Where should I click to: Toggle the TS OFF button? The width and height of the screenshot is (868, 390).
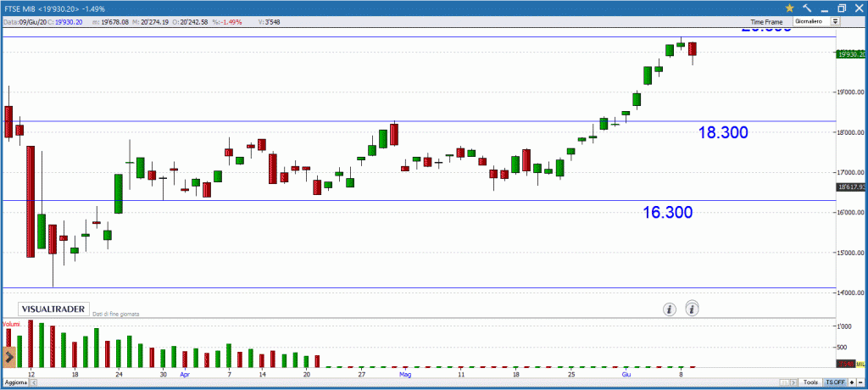[x=835, y=383]
